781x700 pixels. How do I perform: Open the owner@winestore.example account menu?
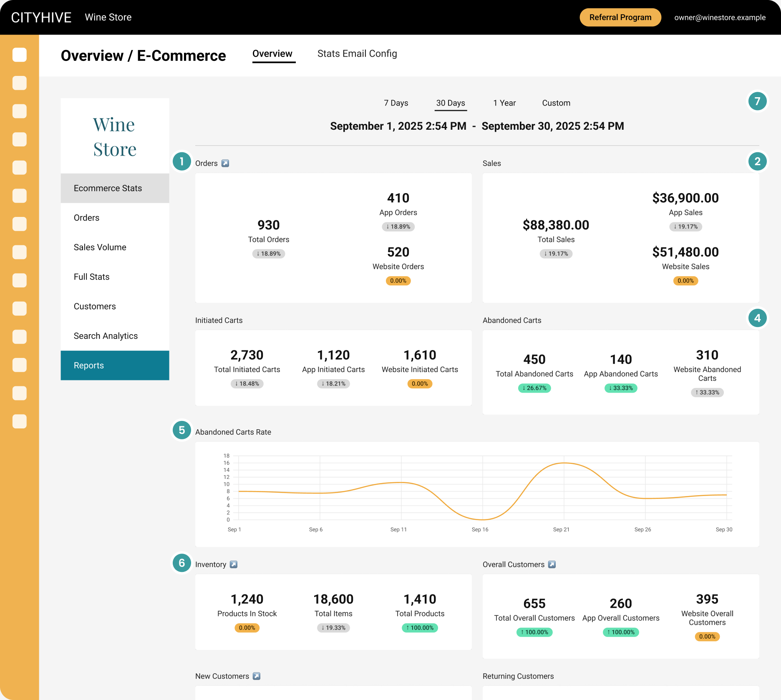pyautogui.click(x=720, y=18)
